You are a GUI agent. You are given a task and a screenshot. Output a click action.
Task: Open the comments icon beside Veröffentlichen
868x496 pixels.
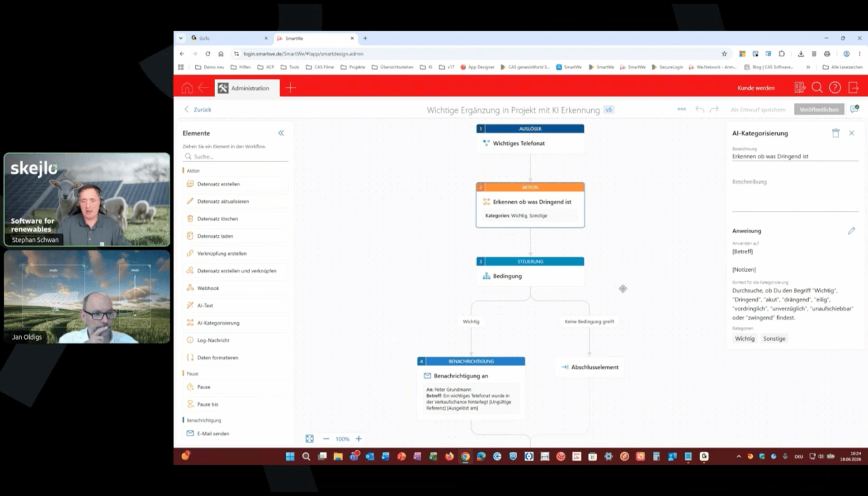coord(854,109)
